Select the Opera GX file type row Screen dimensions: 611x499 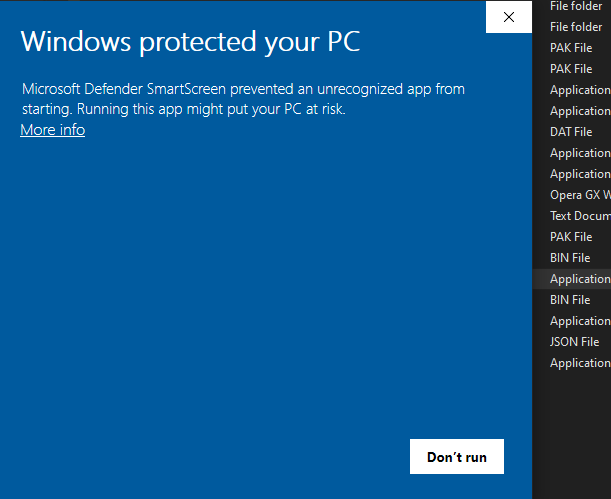click(x=580, y=195)
